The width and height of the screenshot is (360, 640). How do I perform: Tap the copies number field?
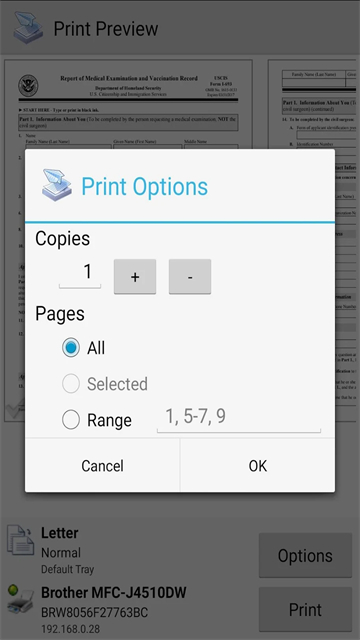pos(80,273)
